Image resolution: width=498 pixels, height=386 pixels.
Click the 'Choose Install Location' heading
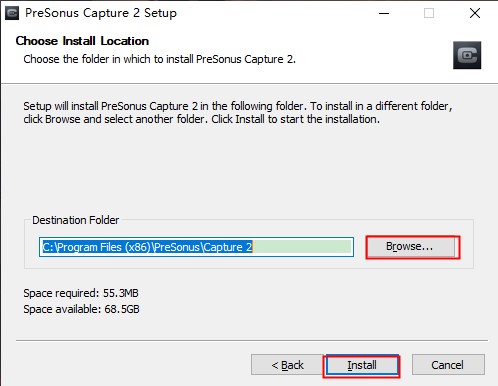tap(82, 41)
